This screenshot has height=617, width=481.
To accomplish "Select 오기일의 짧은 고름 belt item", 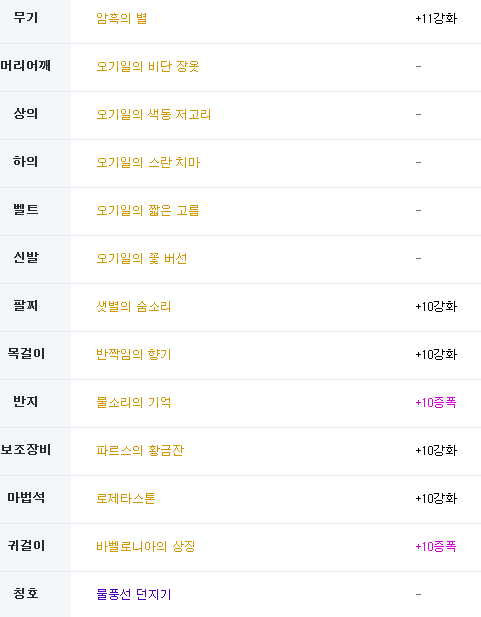I will point(148,210).
